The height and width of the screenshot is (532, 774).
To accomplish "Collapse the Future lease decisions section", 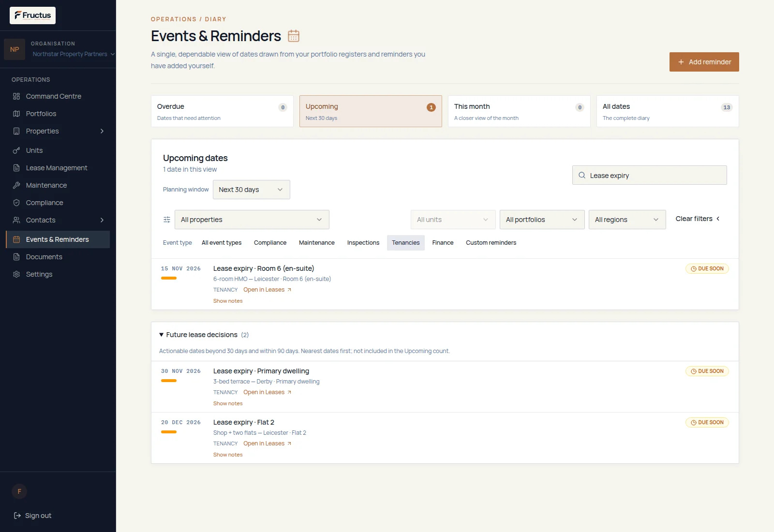I will click(204, 335).
